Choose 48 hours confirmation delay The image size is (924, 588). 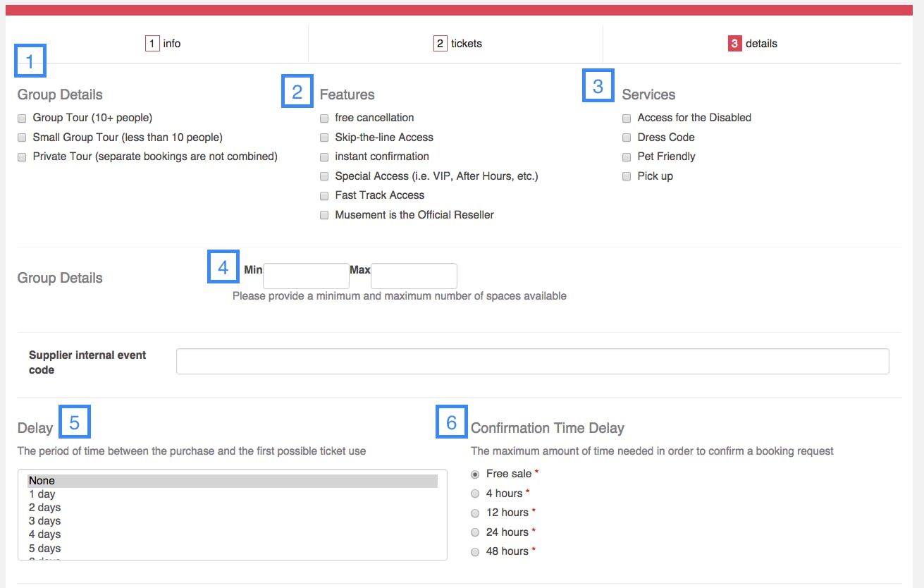click(x=475, y=552)
